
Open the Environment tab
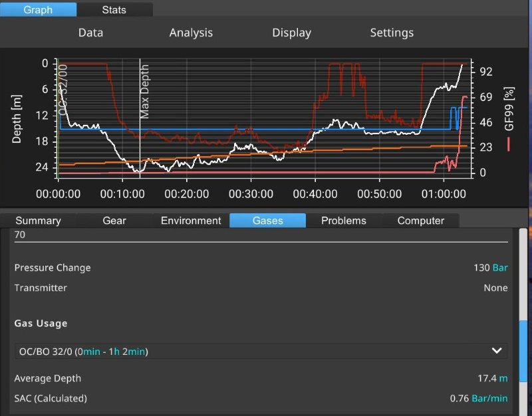[191, 221]
